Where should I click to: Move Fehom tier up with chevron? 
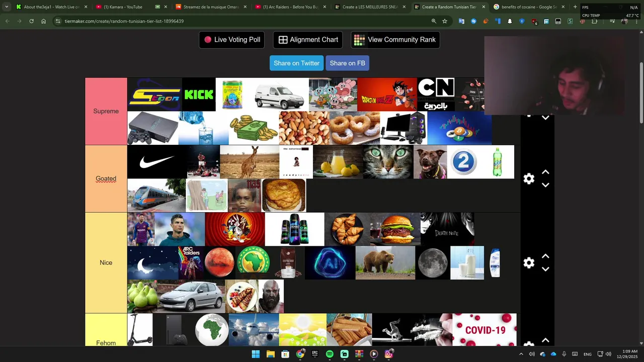pos(545,340)
